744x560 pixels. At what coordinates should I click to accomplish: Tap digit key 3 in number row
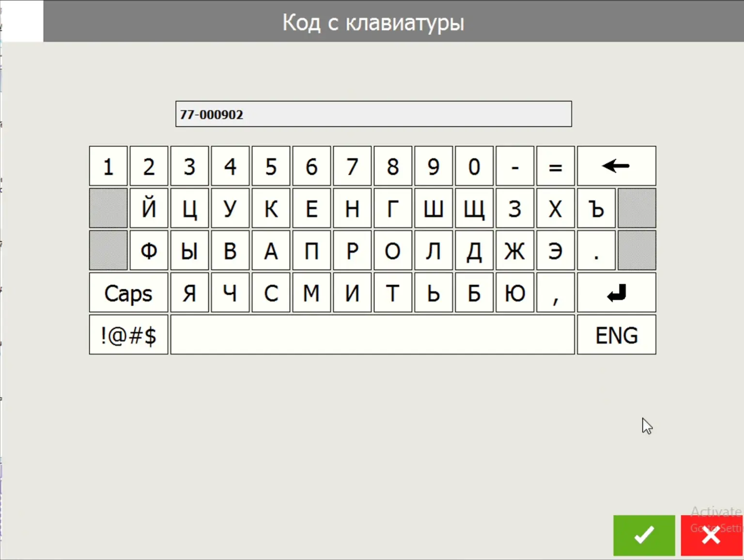[x=189, y=166]
